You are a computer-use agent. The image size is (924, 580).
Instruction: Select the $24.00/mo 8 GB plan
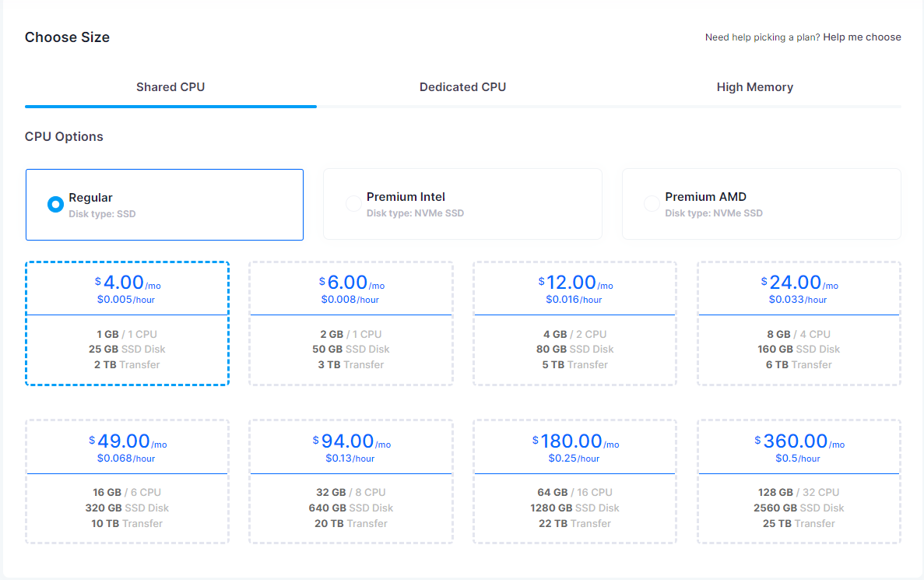pos(799,324)
